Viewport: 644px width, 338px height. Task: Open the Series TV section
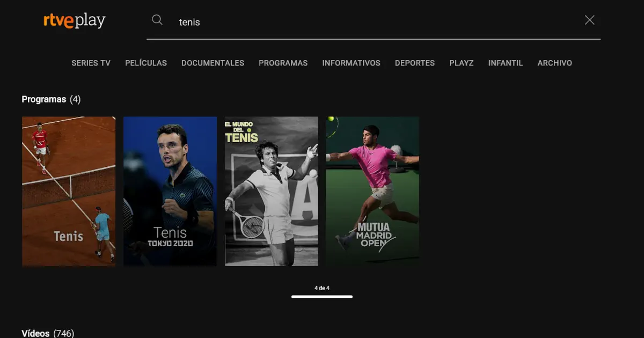(91, 63)
